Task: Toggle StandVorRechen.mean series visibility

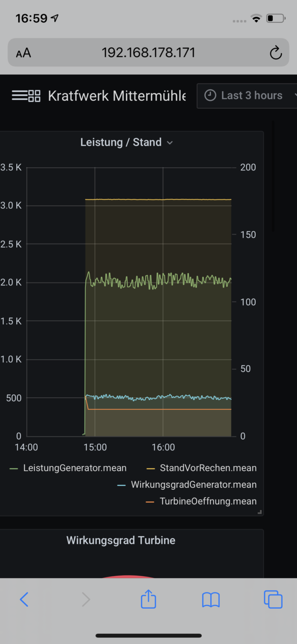Action: coord(208,468)
